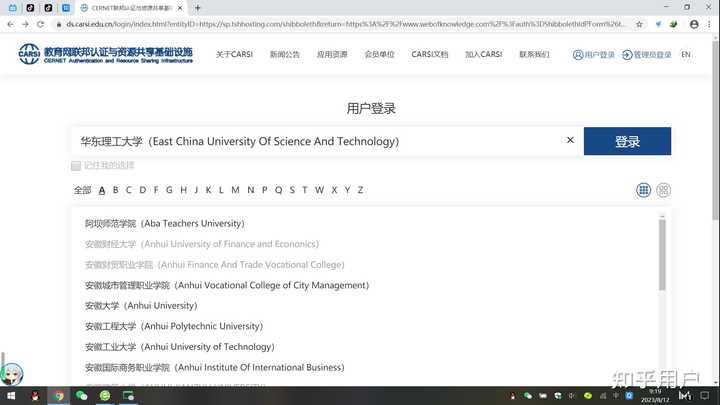Viewport: 720px width, 405px height.
Task: Bookmark this page with the star icon
Action: coord(639,24)
